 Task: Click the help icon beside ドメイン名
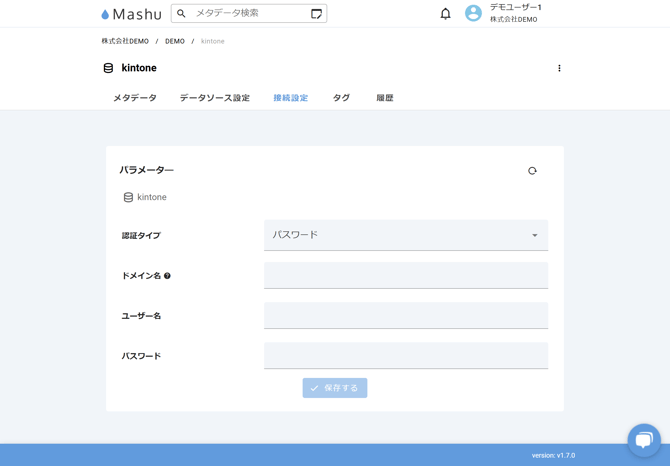coord(167,276)
